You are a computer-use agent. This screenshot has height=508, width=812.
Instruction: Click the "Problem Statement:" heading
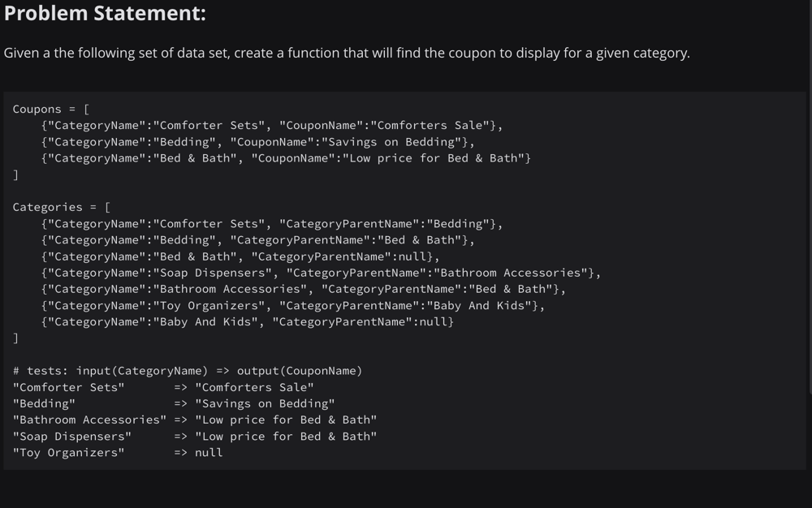pyautogui.click(x=105, y=14)
